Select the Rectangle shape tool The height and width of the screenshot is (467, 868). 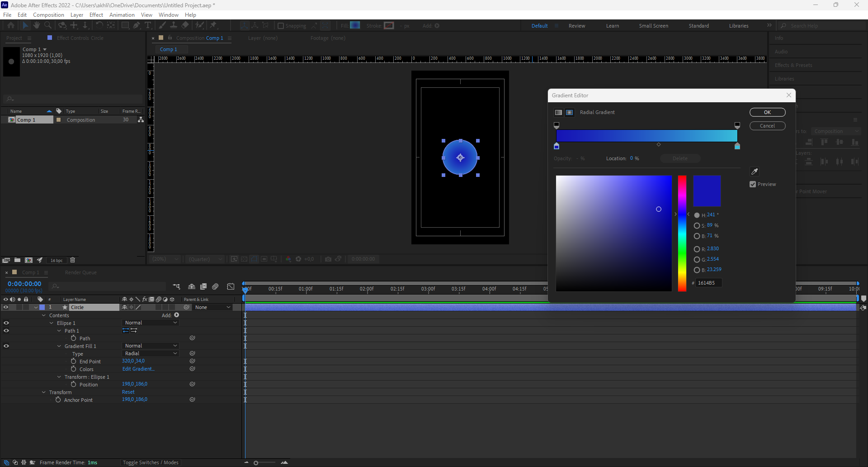click(x=125, y=25)
